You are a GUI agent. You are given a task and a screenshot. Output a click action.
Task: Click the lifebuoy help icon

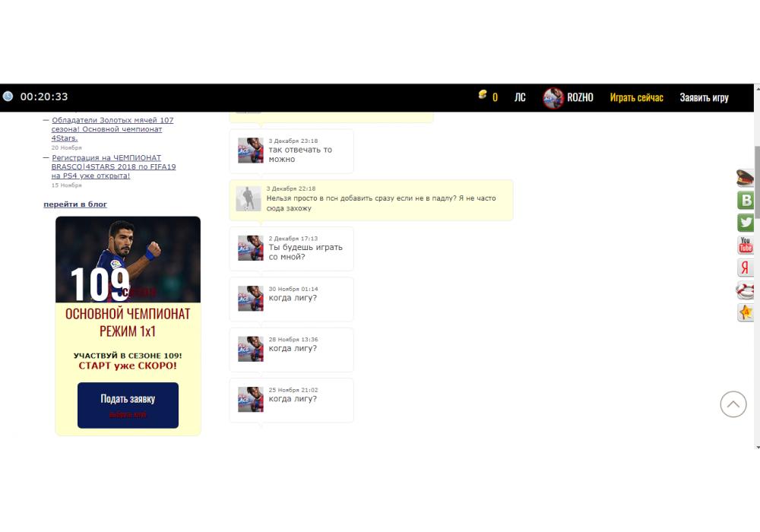coord(746,290)
